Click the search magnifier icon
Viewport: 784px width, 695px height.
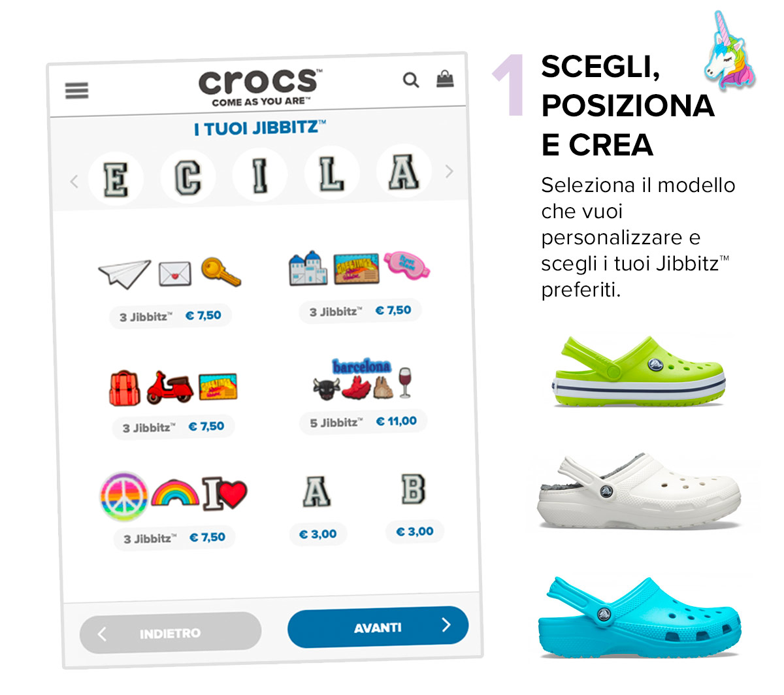click(411, 80)
